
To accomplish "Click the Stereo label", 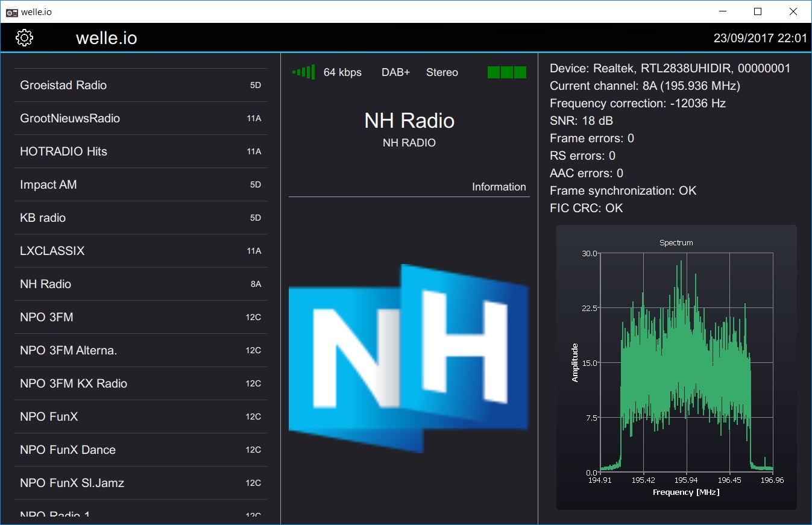I will 442,72.
